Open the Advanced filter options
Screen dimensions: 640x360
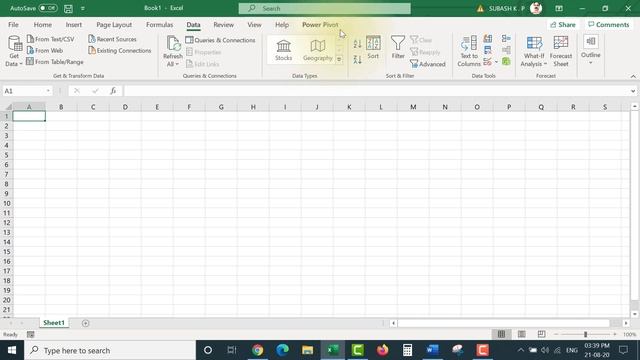point(428,64)
